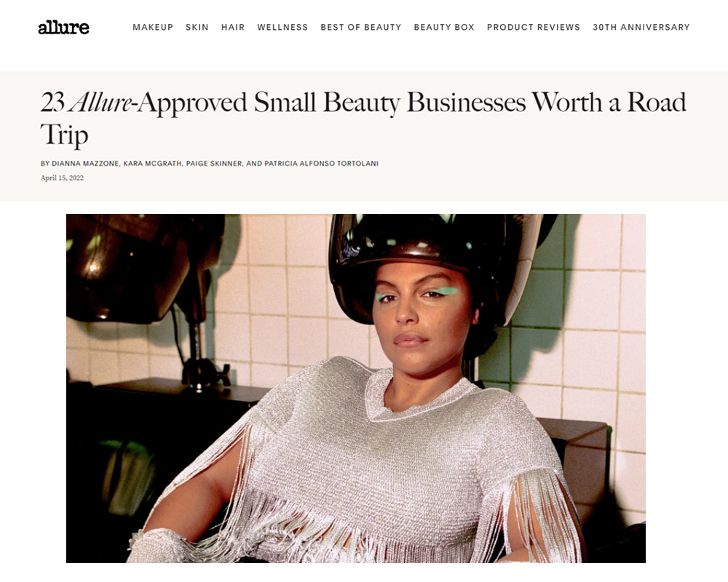
Task: Open the Beauty Box link
Action: pos(444,28)
